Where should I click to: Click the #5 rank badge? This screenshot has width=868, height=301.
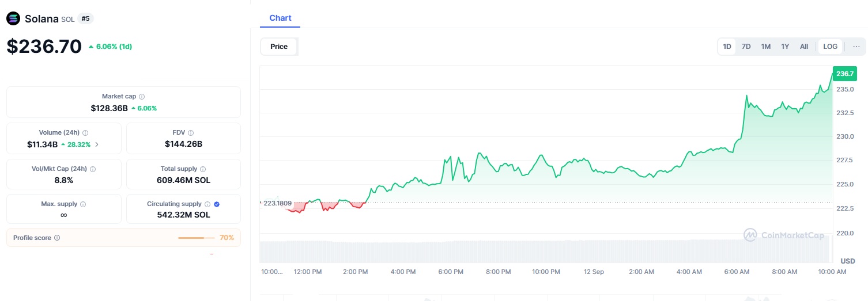click(85, 18)
